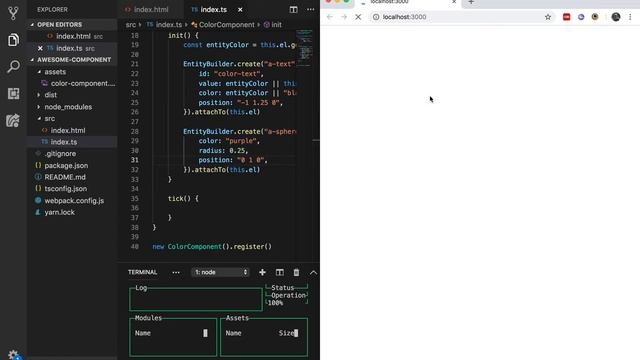Click src breadcrumb segment

[x=131, y=24]
